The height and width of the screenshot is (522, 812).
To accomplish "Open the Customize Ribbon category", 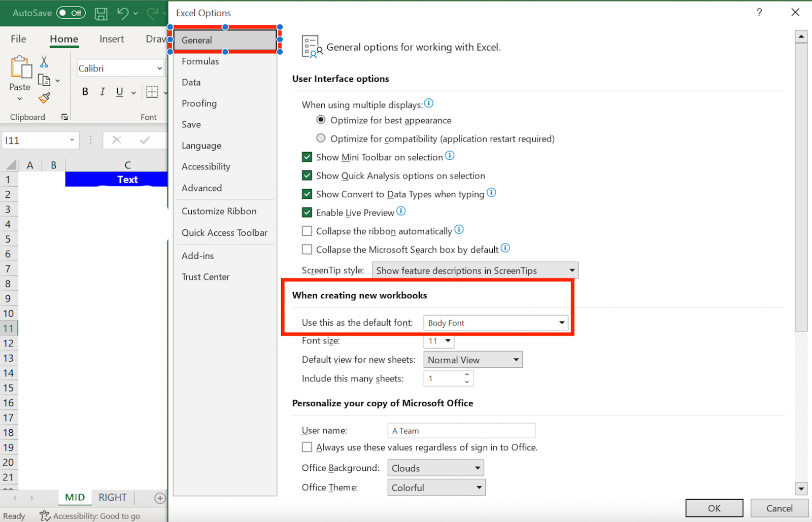I will coord(225,211).
